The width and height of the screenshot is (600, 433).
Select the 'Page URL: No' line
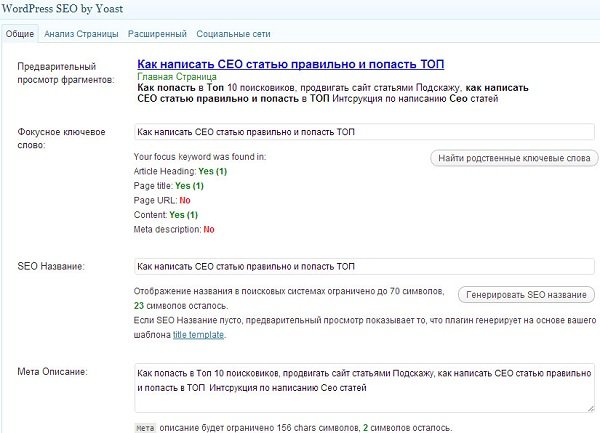click(162, 200)
